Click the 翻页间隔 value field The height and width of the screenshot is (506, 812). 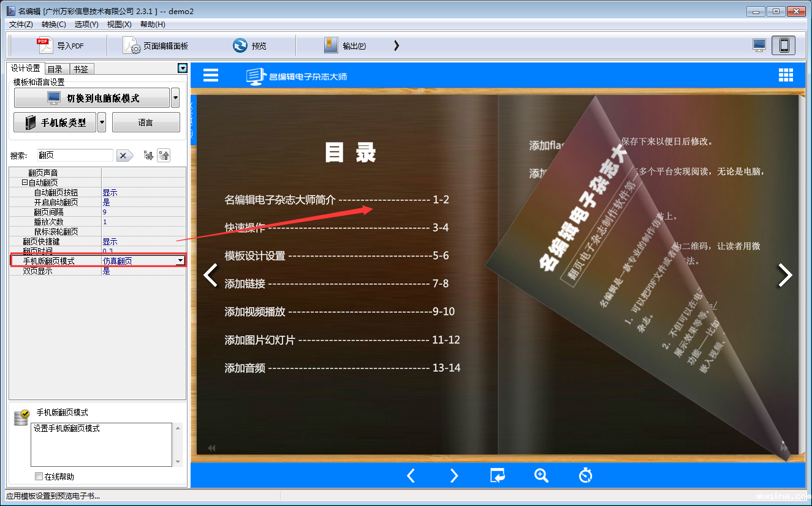[x=143, y=212]
